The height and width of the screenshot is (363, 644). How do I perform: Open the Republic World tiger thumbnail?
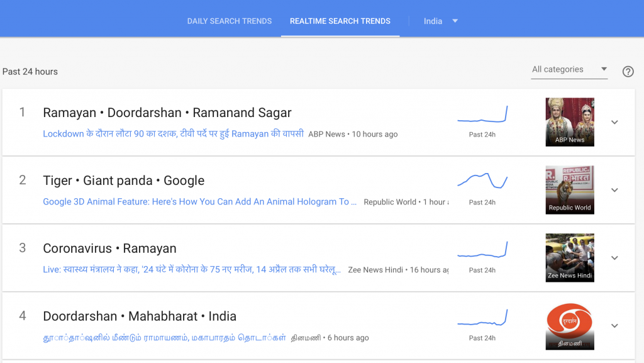(570, 190)
